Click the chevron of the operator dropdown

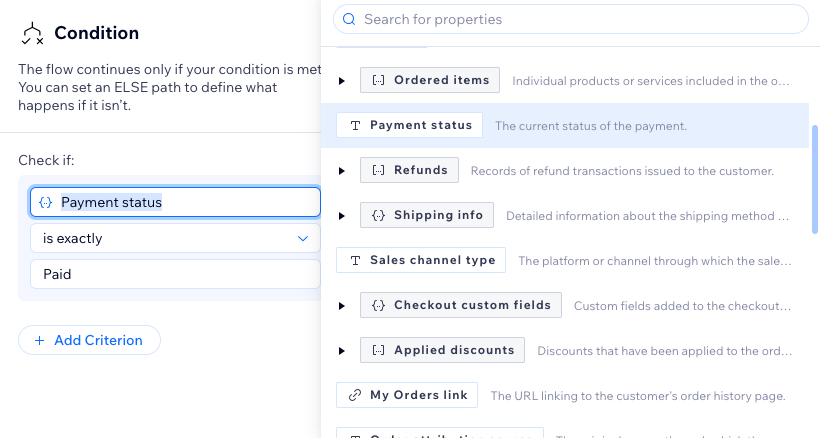click(302, 238)
